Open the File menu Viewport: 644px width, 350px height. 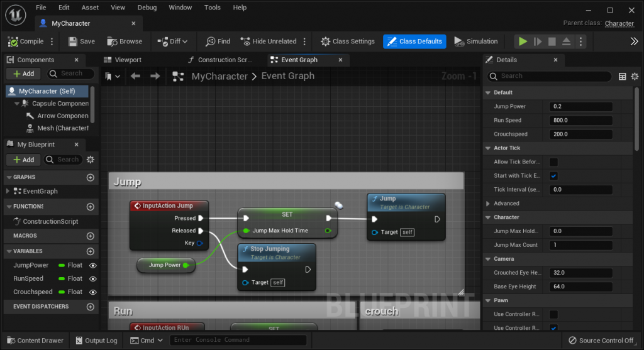41,8
